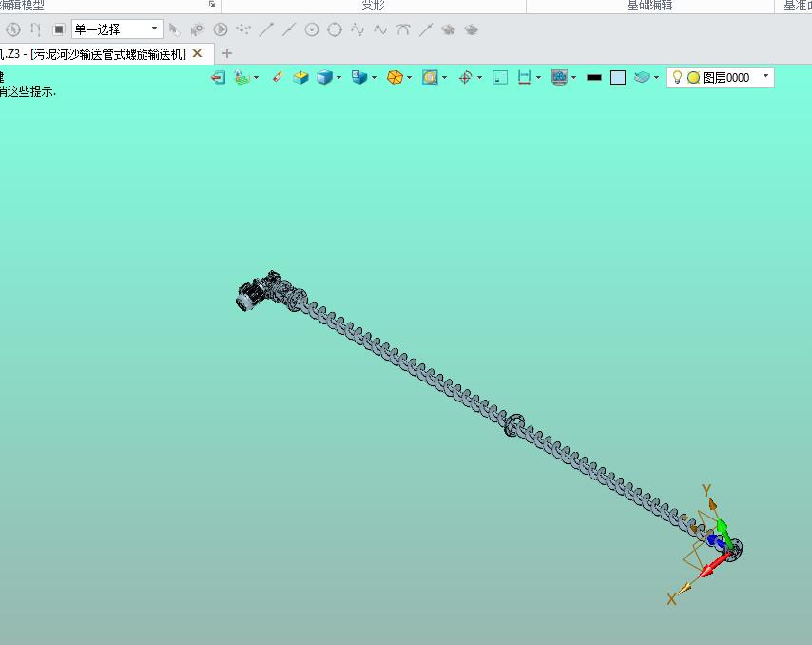
Task: Open the 基础编辑 ribbon group label
Action: [x=649, y=5]
